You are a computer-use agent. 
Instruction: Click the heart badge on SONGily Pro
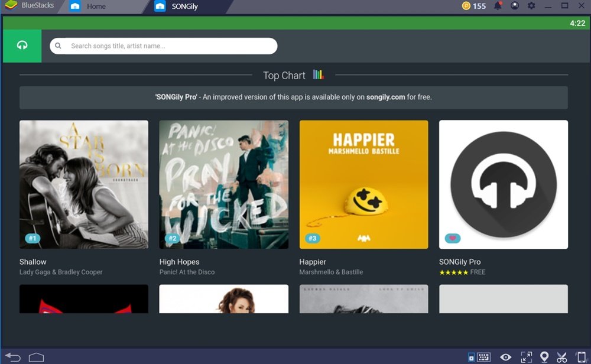click(453, 238)
